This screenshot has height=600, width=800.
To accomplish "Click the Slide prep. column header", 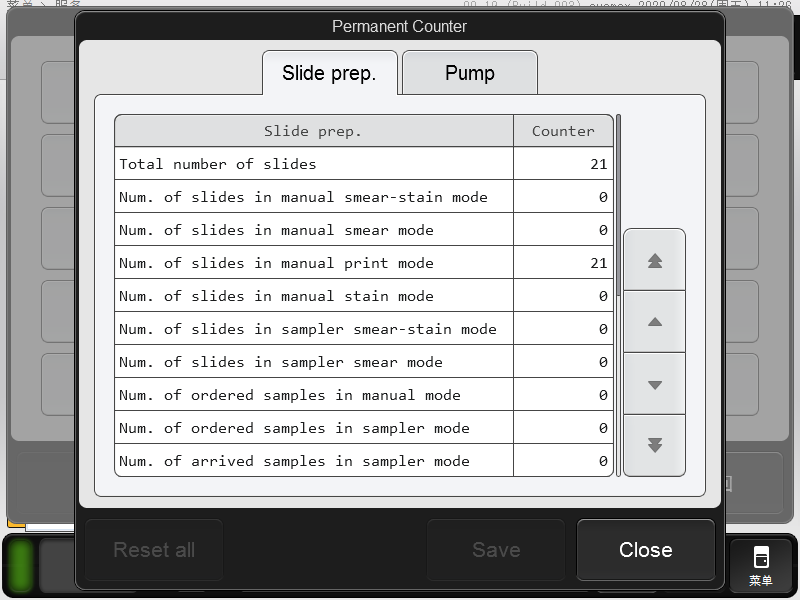I will point(313,131).
